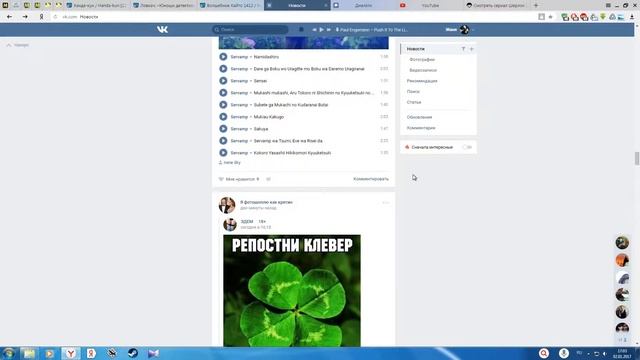The image size is (640, 360).
Task: Play the current track in header player
Action: (x=322, y=29)
